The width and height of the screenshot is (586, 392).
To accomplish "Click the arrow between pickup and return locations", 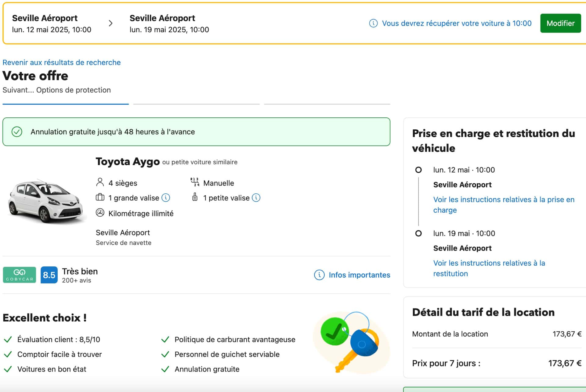I will 110,23.
